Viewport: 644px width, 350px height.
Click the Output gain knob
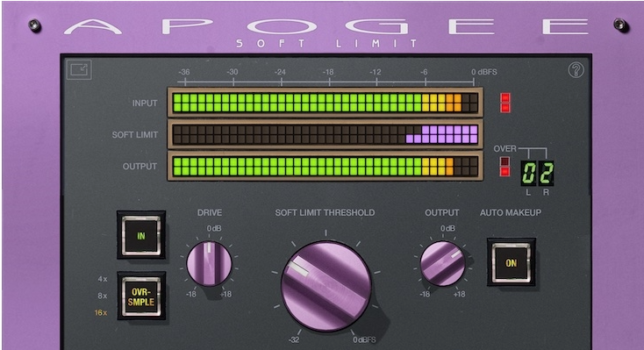tap(443, 263)
